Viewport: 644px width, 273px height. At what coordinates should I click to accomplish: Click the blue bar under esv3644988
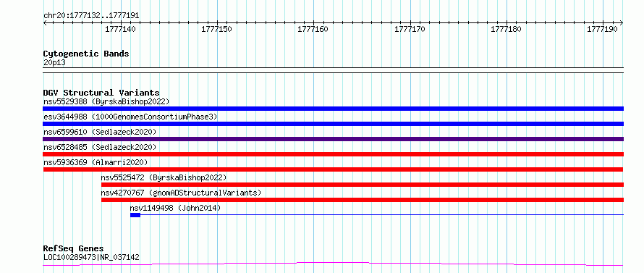click(x=333, y=124)
